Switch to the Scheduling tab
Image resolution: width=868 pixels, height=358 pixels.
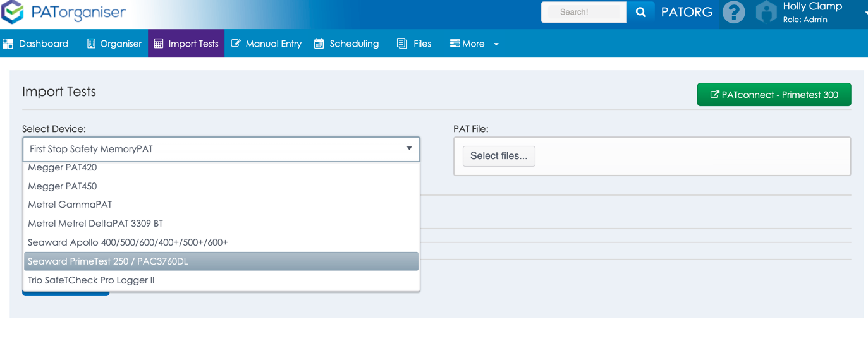(x=346, y=44)
